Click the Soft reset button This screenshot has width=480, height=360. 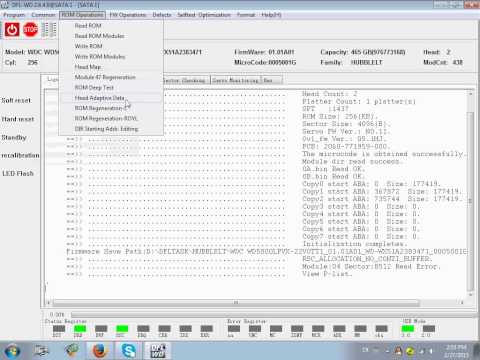pyautogui.click(x=16, y=100)
